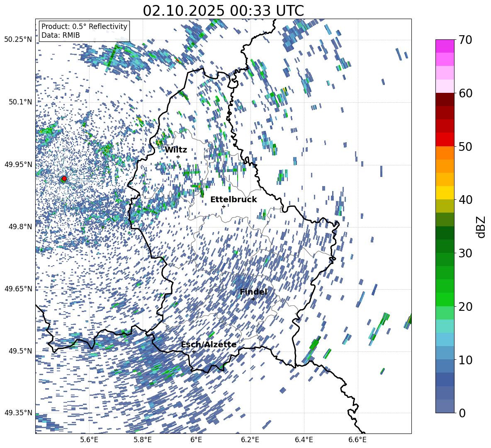Screen dimensions: 491x448
Task: Click the 49.5°N latitude label
Action: (x=20, y=351)
